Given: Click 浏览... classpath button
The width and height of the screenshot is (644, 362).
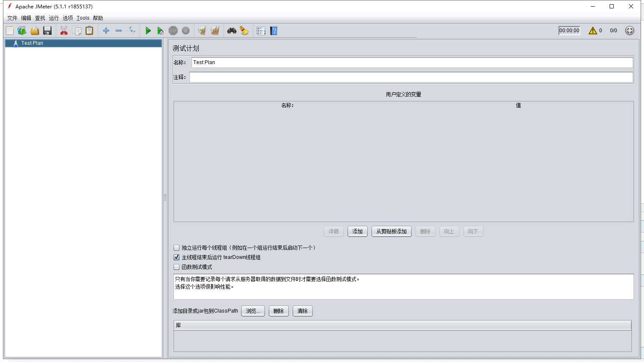Looking at the screenshot, I should pyautogui.click(x=253, y=311).
